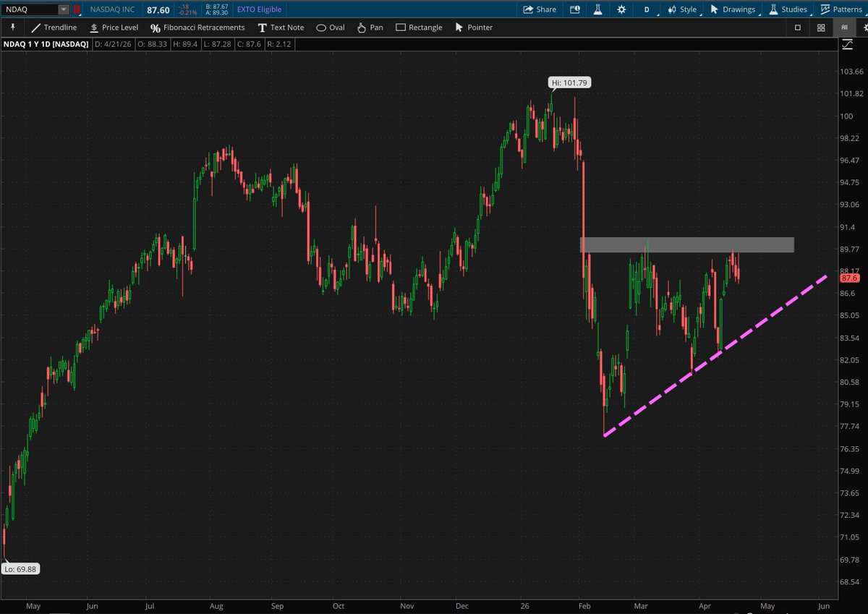Image resolution: width=868 pixels, height=614 pixels.
Task: Click the last price 87.60
Action: 158,9
